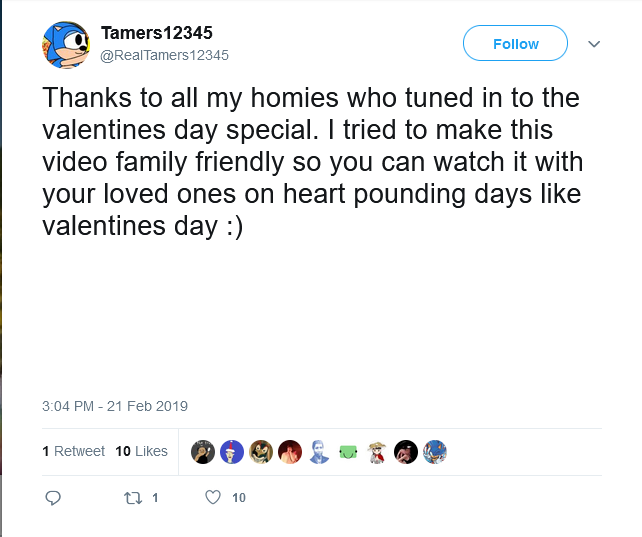
Task: Open the tweet options chevron menu
Action: click(594, 44)
